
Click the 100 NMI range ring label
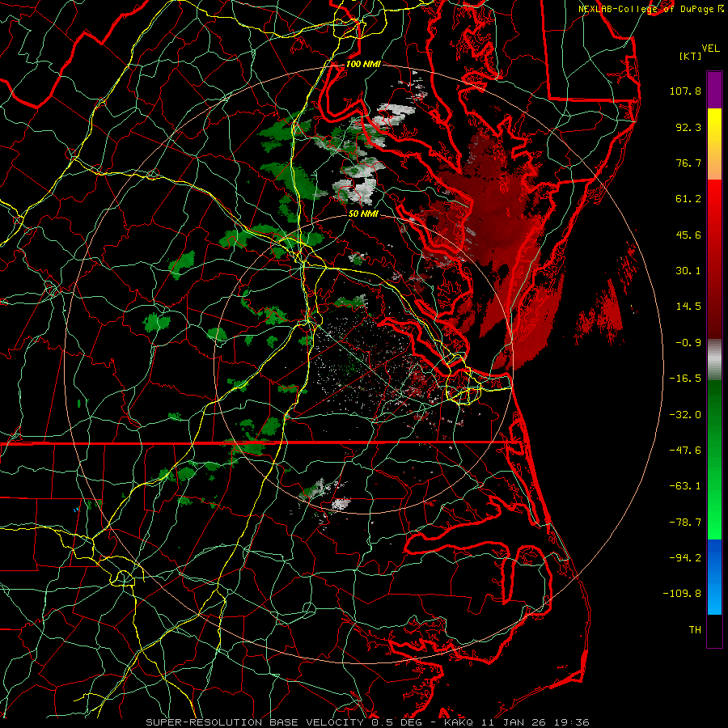(x=363, y=64)
